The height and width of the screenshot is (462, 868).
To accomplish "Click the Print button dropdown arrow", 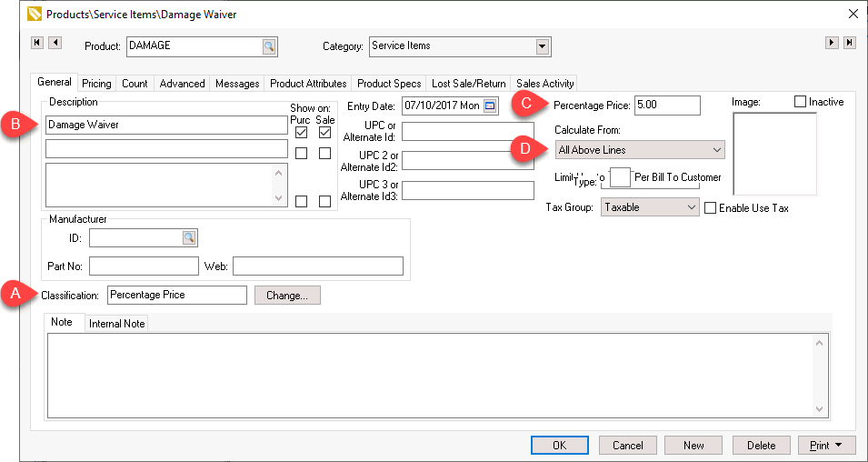I will [838, 446].
